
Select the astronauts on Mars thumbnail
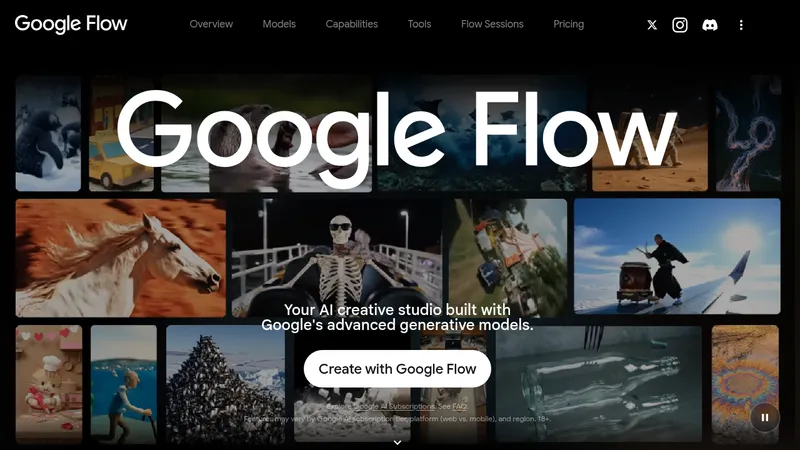[650, 134]
